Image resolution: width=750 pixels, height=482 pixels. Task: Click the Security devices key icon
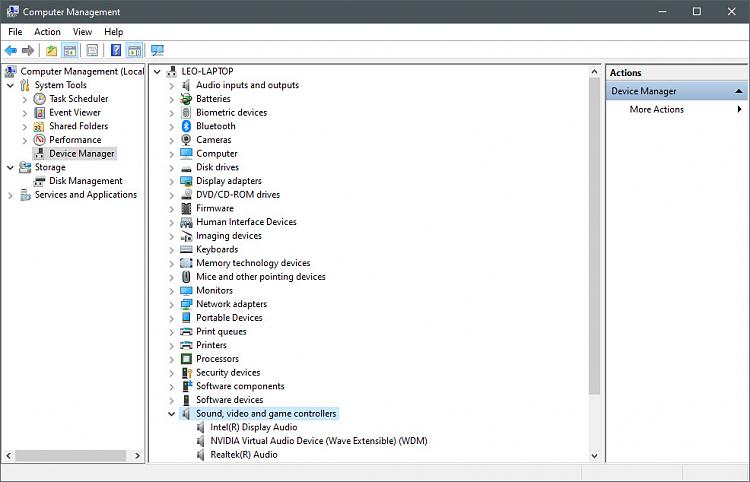coord(186,372)
